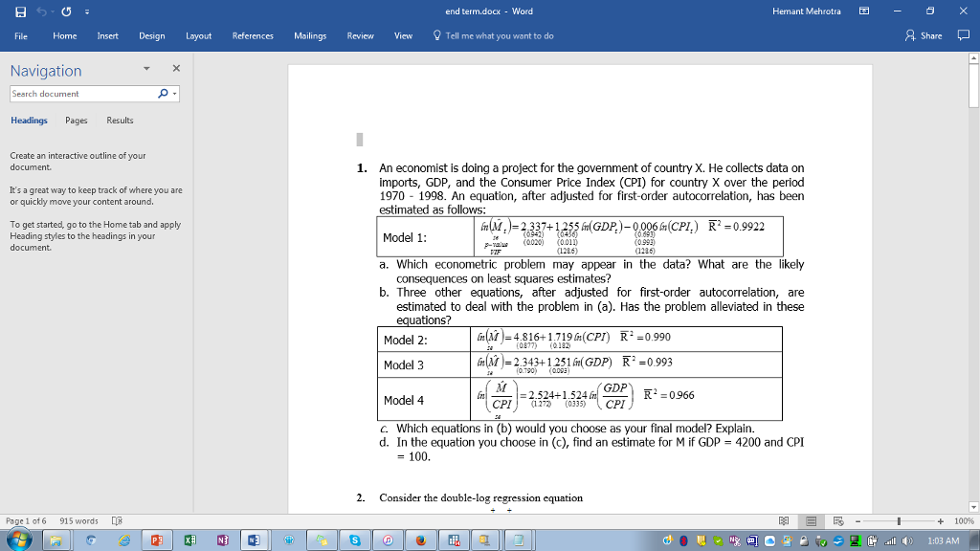
Task: Click the zoom out minus button
Action: pyautogui.click(x=858, y=521)
